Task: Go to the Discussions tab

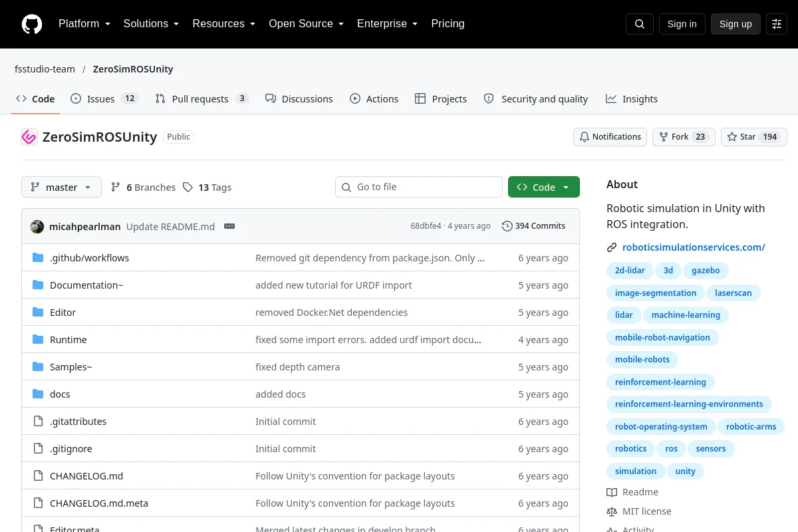Action: [299, 99]
